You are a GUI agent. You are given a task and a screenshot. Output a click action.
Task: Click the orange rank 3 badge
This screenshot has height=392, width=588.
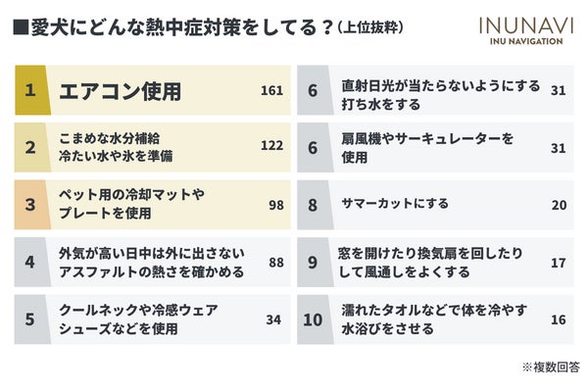click(30, 204)
